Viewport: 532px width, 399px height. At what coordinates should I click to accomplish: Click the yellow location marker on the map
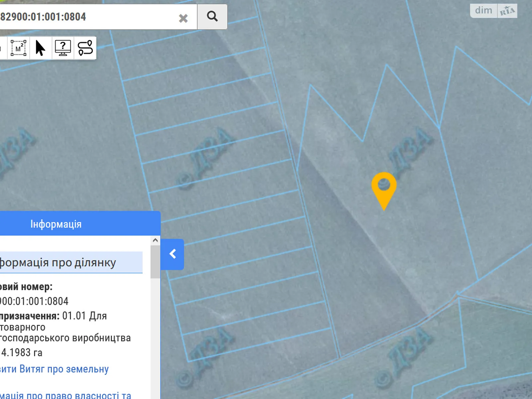click(x=384, y=189)
